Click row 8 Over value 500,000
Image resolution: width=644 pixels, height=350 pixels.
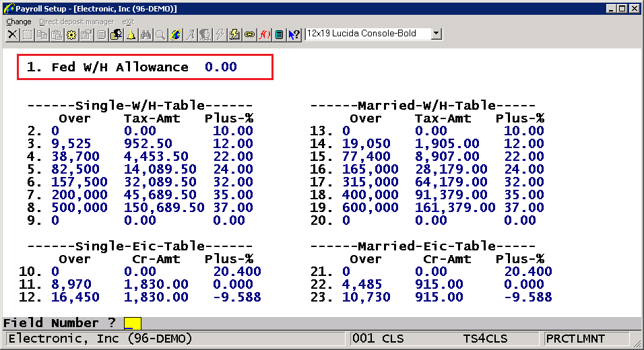79,207
